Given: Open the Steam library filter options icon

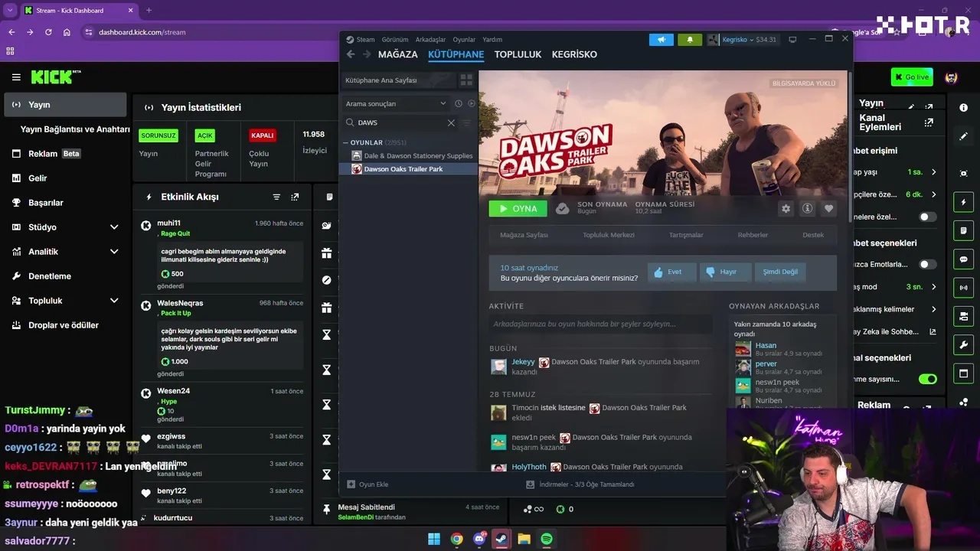Looking at the screenshot, I should click(x=466, y=122).
